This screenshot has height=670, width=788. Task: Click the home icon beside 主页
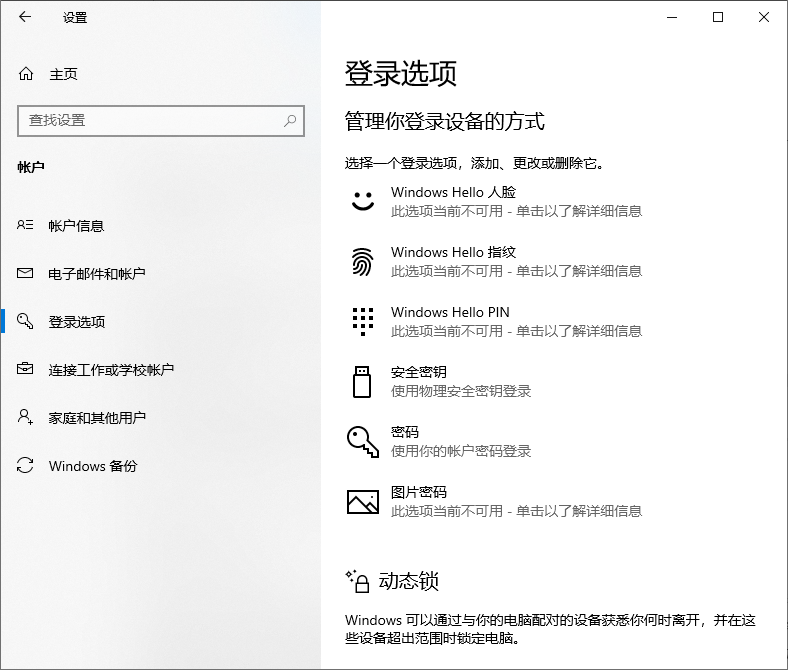26,74
